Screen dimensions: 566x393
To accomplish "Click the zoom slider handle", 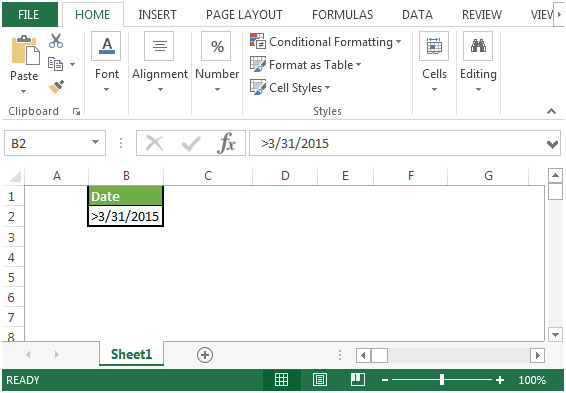I will 442,380.
